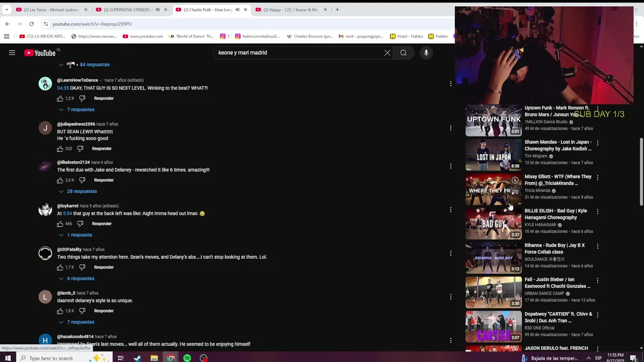Mute the Charlie Puth tab audio
Viewport: 644px width, 362px height.
(237, 10)
